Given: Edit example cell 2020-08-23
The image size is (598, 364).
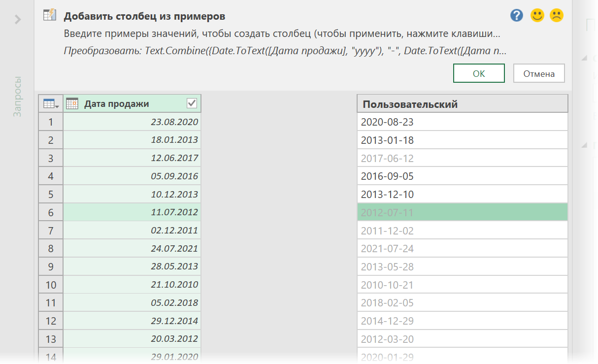Looking at the screenshot, I should pyautogui.click(x=463, y=122).
